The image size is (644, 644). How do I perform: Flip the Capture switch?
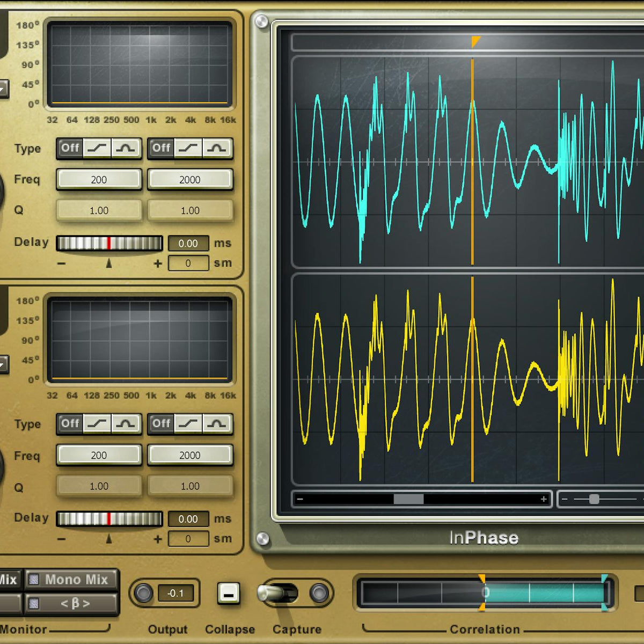tap(276, 593)
